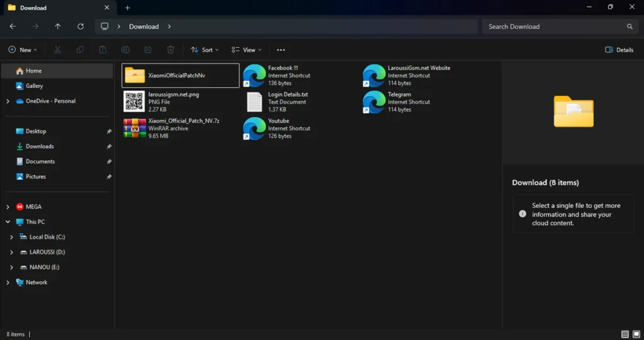This screenshot has width=644, height=340.
Task: Open the Sort dropdown menu
Action: point(205,50)
